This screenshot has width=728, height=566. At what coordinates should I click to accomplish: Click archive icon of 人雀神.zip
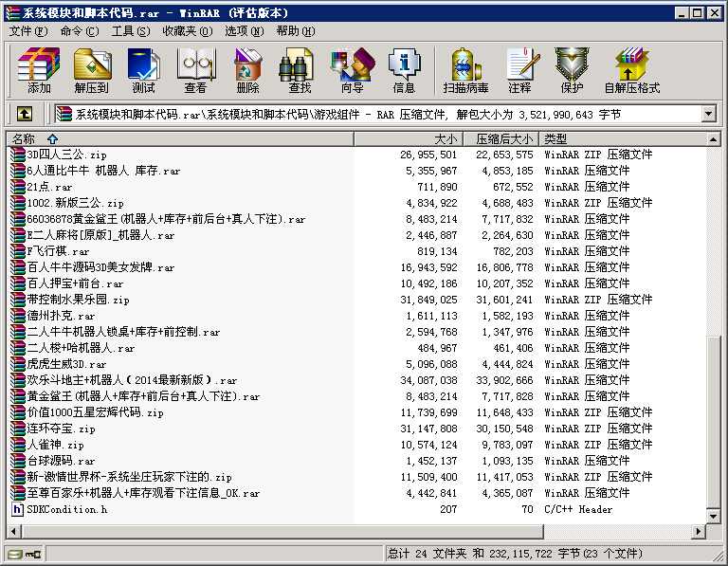(x=18, y=445)
